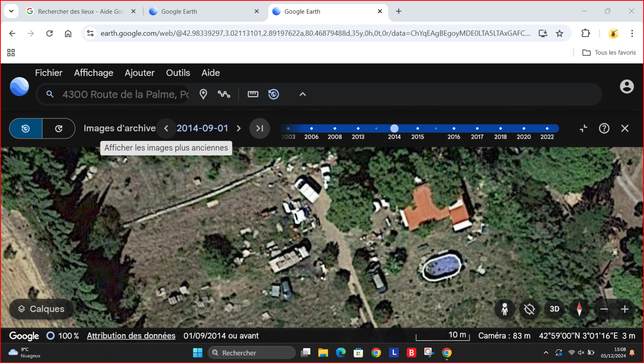Viewport: 644px width, 363px height.
Task: Jump to the most recent imagery
Action: click(260, 128)
